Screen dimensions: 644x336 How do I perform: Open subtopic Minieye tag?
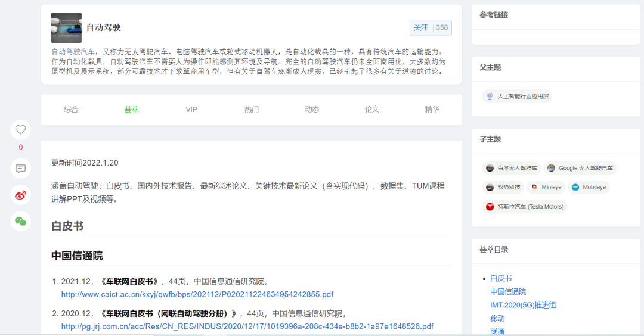point(546,188)
